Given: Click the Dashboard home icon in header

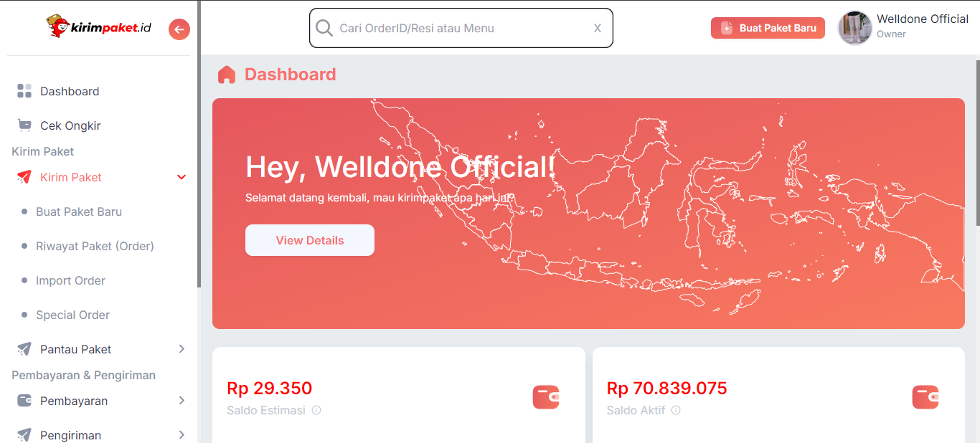Looking at the screenshot, I should 227,75.
